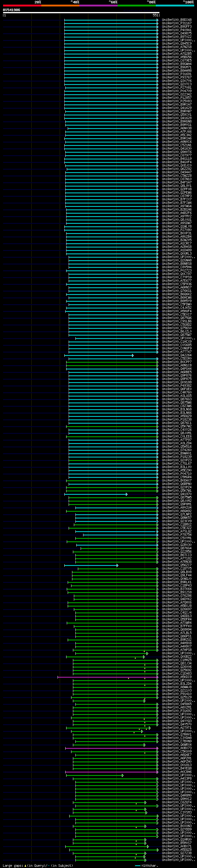Select label UniRef100_P04709
This screenshot has width=197, height=868.
tap(176, 91)
